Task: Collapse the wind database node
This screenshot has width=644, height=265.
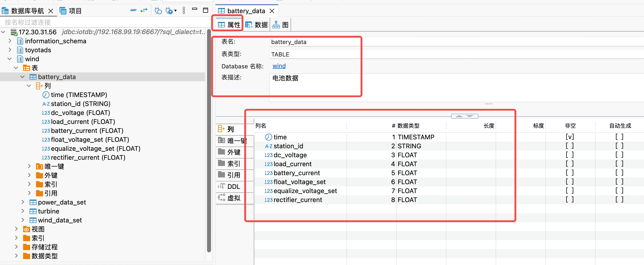Action: [9, 59]
